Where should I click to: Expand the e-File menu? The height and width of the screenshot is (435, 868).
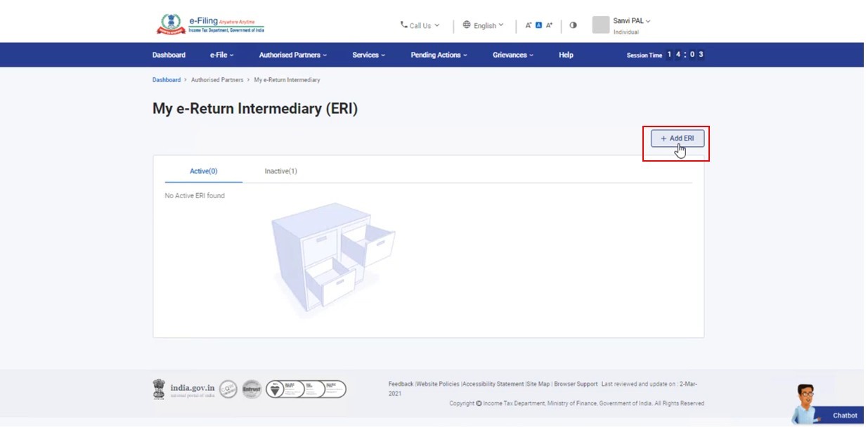point(221,55)
